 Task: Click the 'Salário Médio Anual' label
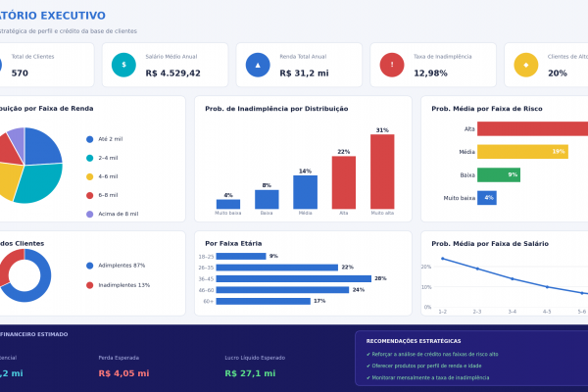pyautogui.click(x=171, y=57)
